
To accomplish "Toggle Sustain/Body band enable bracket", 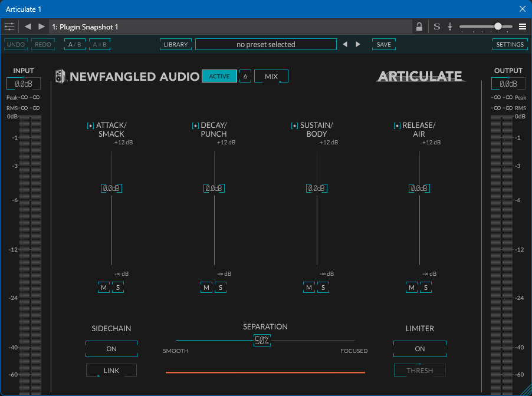I will [294, 126].
